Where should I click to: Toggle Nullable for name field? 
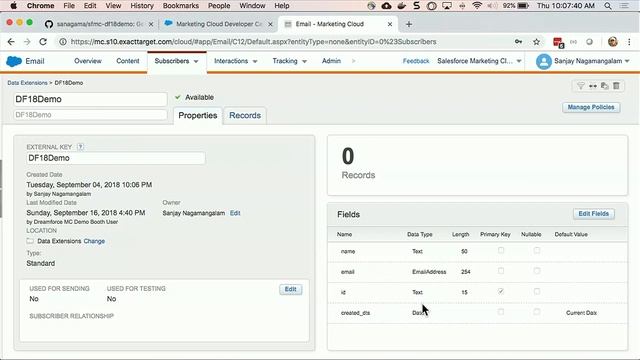537,251
